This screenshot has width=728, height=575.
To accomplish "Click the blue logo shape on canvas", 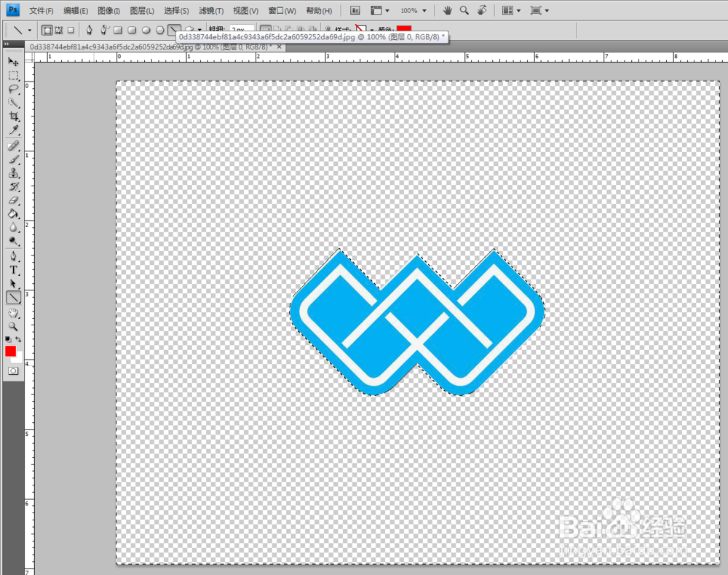I will click(417, 322).
